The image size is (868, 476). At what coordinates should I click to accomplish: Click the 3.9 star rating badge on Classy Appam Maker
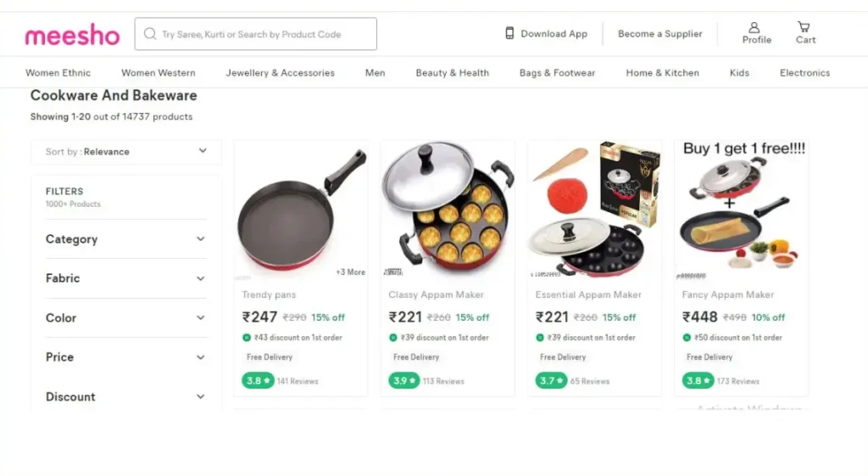403,381
